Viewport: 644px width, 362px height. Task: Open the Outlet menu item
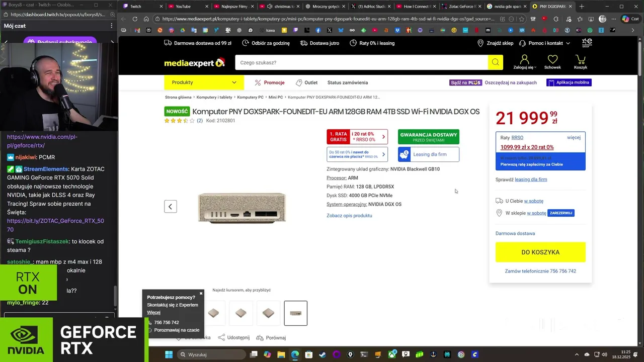(x=307, y=82)
